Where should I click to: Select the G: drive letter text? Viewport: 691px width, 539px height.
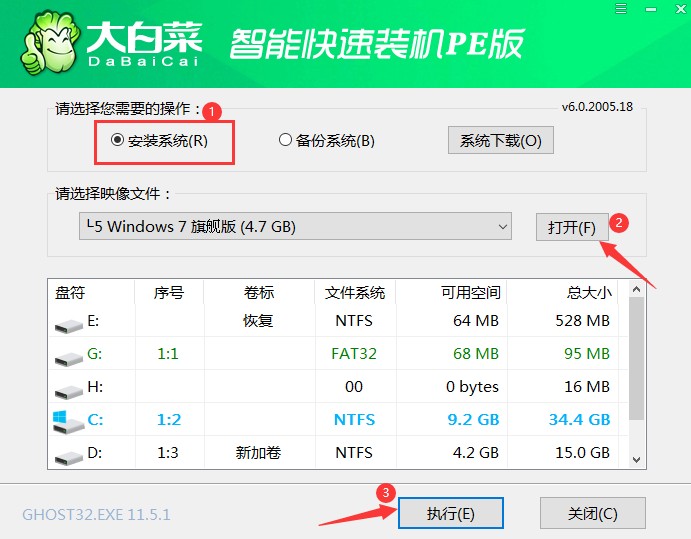coord(94,353)
